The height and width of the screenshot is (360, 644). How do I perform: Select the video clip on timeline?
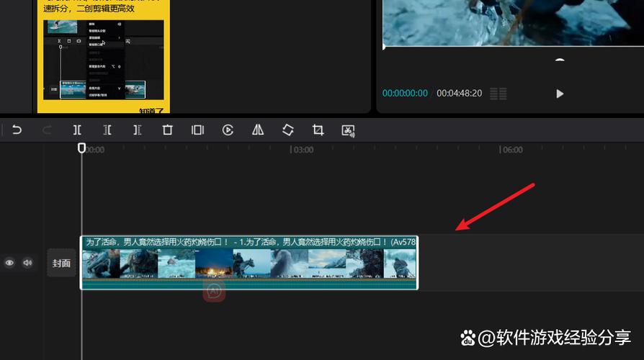coord(249,263)
